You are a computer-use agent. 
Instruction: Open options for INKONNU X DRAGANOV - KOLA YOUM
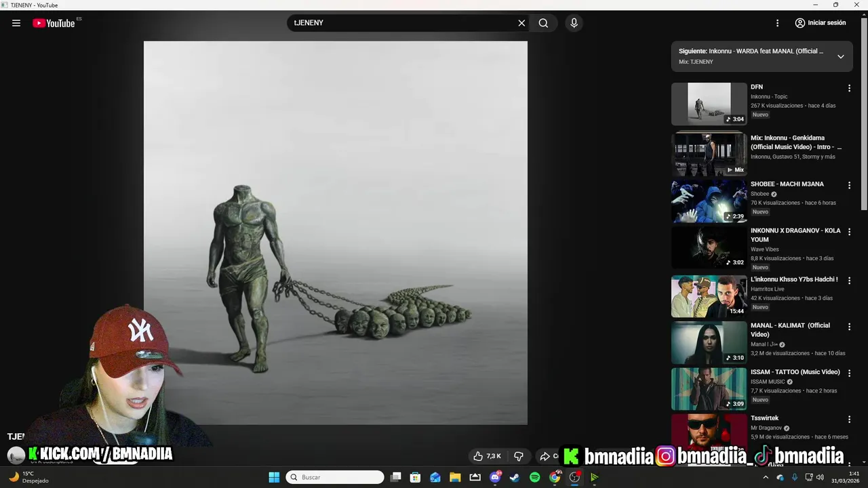pyautogui.click(x=849, y=232)
